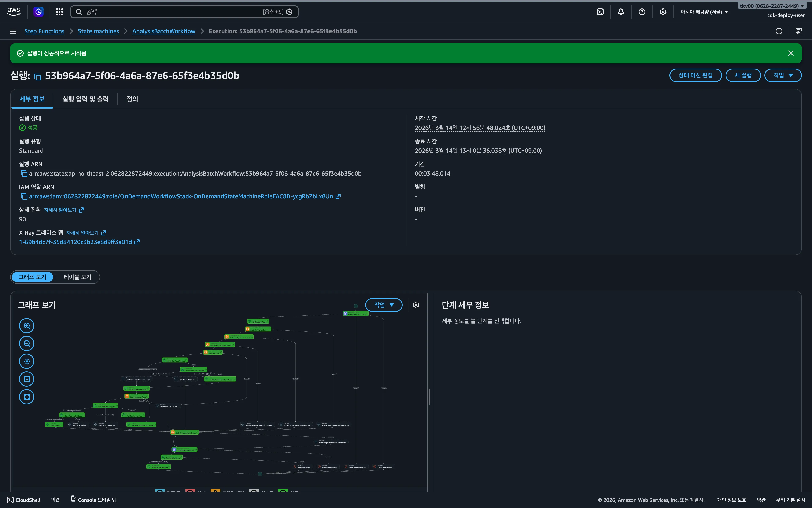The height and width of the screenshot is (508, 812).
Task: Click the 시작 시간 timestamp value
Action: tap(480, 128)
